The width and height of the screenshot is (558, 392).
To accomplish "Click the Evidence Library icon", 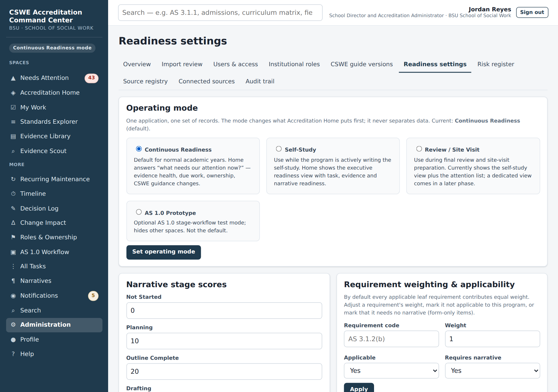I will 13,136.
